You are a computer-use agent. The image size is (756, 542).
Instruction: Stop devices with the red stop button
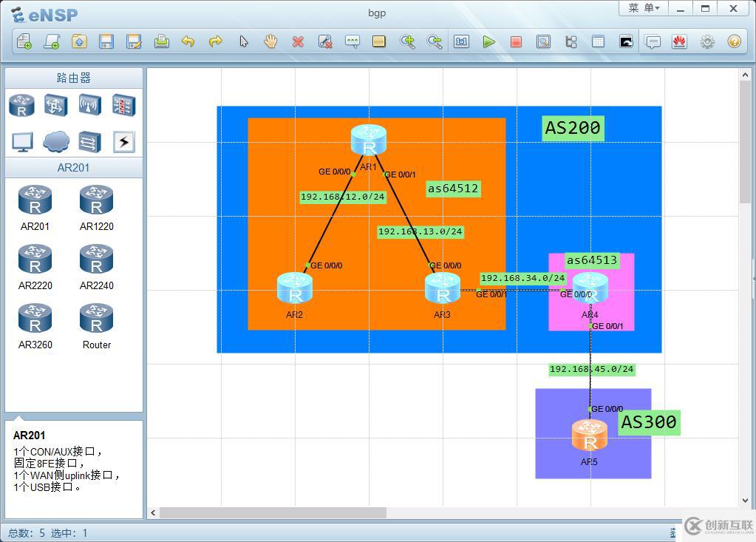click(516, 42)
